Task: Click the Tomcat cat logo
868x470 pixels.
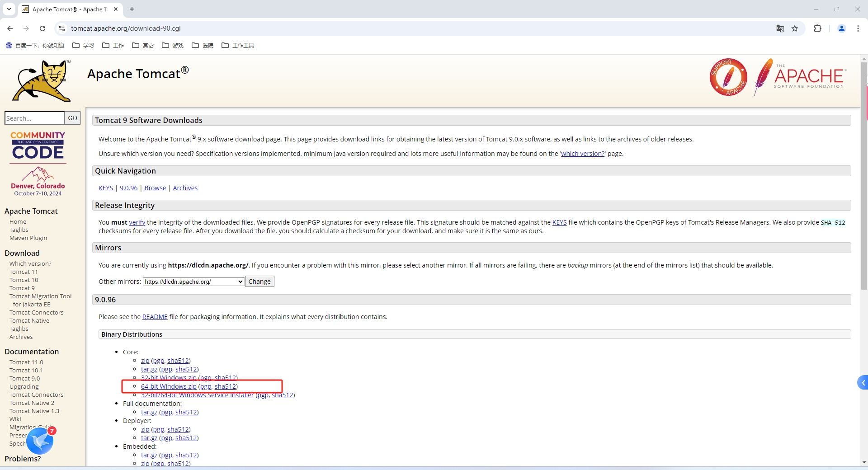Action: (42, 80)
